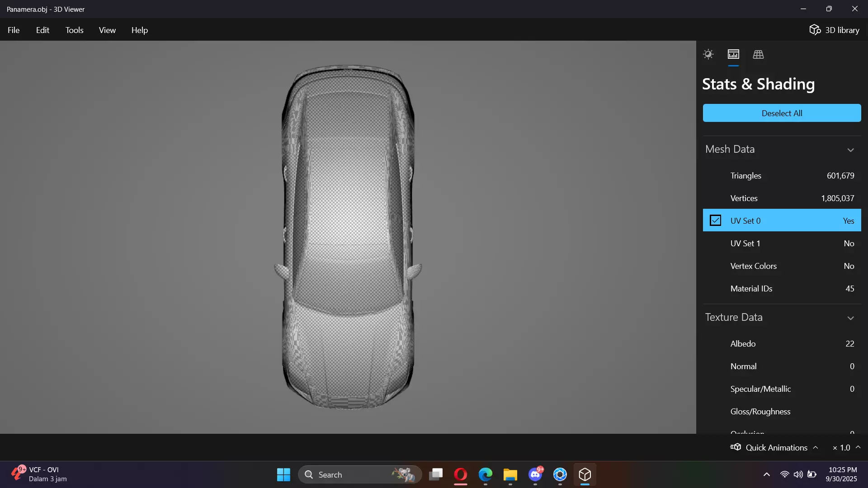868x488 pixels.
Task: Click the Quick Animations cube icon
Action: 736,447
